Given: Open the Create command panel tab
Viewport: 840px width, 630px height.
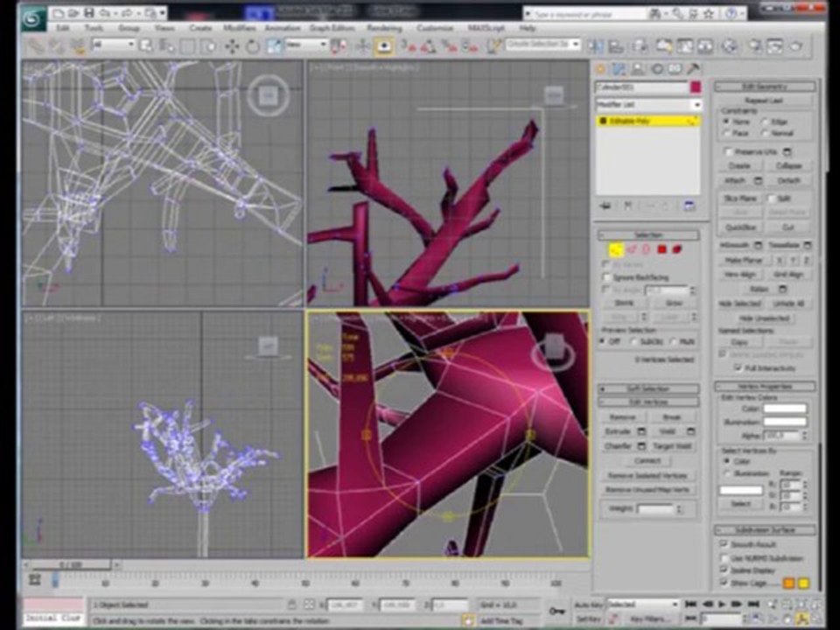Looking at the screenshot, I should point(600,69).
